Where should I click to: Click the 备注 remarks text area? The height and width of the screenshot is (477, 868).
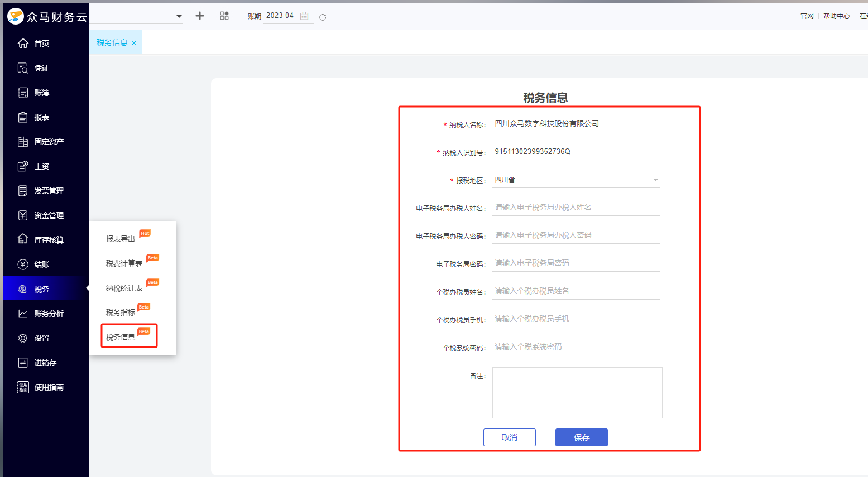click(577, 393)
